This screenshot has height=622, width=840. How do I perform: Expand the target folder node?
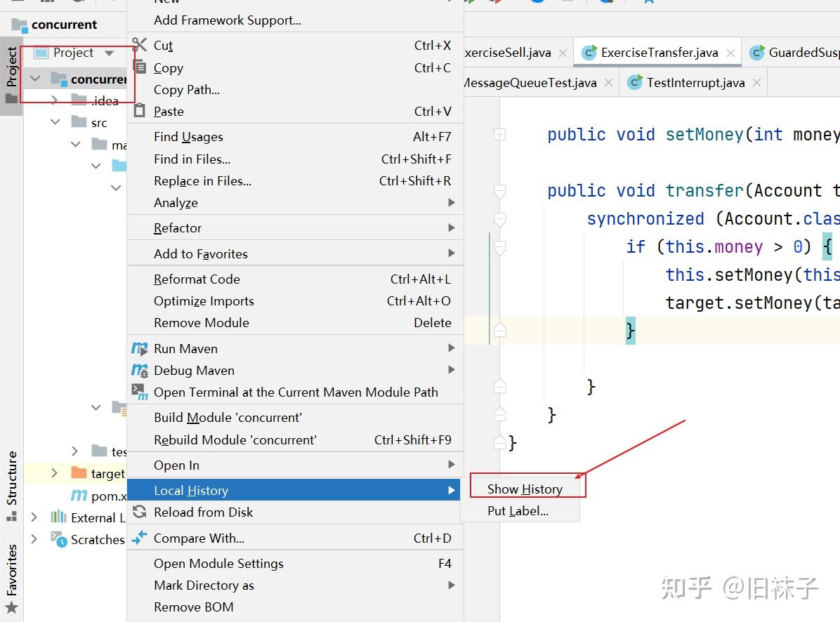tap(55, 472)
